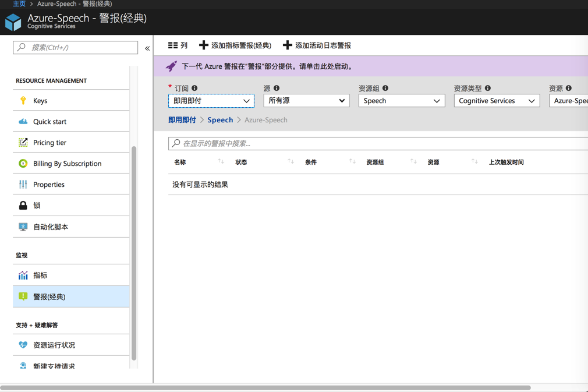This screenshot has height=392, width=588.
Task: Open 指标 under 监视
Action: pyautogui.click(x=71, y=276)
